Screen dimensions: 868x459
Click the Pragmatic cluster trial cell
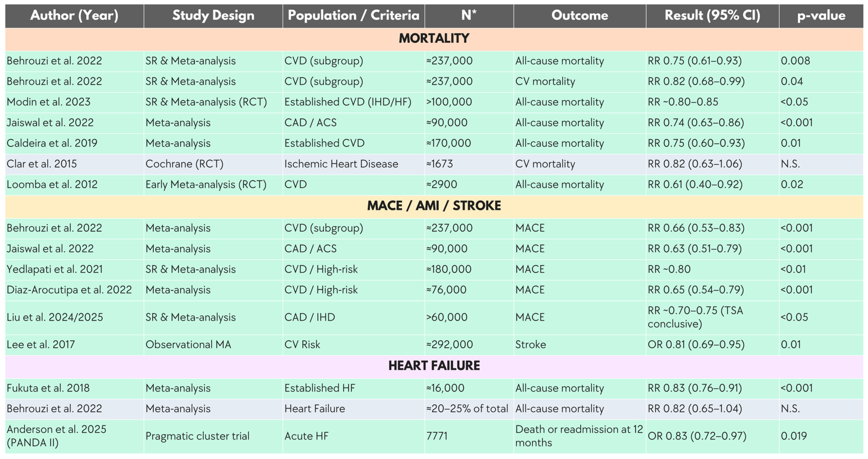pyautogui.click(x=213, y=436)
